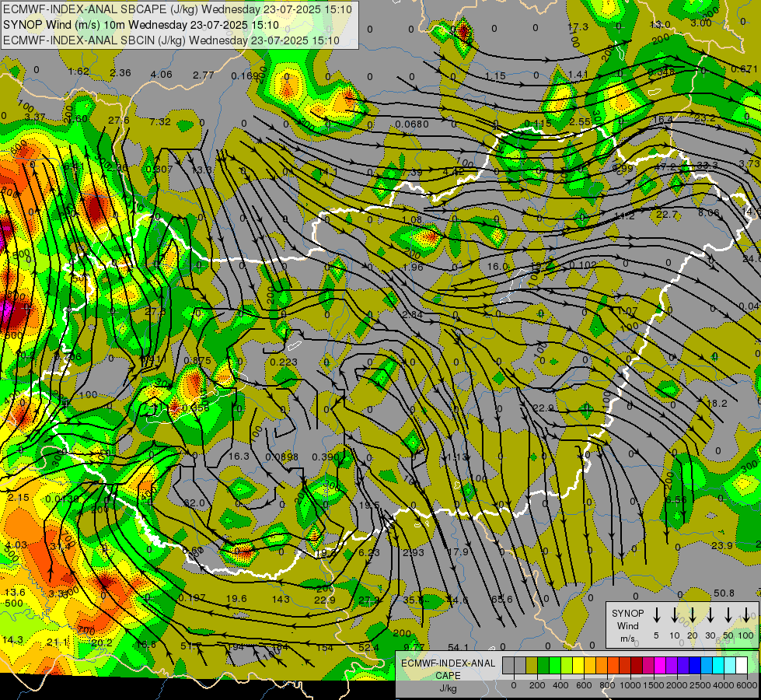Viewport: 761px width, 700px height.
Task: Click the 62.0 value on the map
Action: tap(194, 502)
